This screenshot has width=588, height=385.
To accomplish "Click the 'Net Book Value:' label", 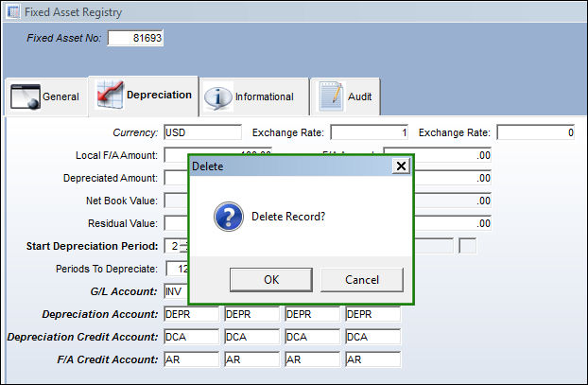I will 122,201.
